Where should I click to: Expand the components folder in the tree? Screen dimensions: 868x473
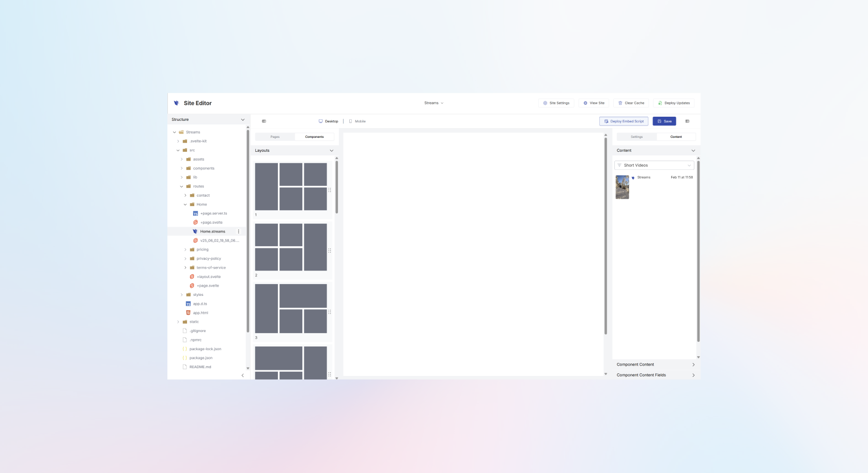click(x=181, y=168)
